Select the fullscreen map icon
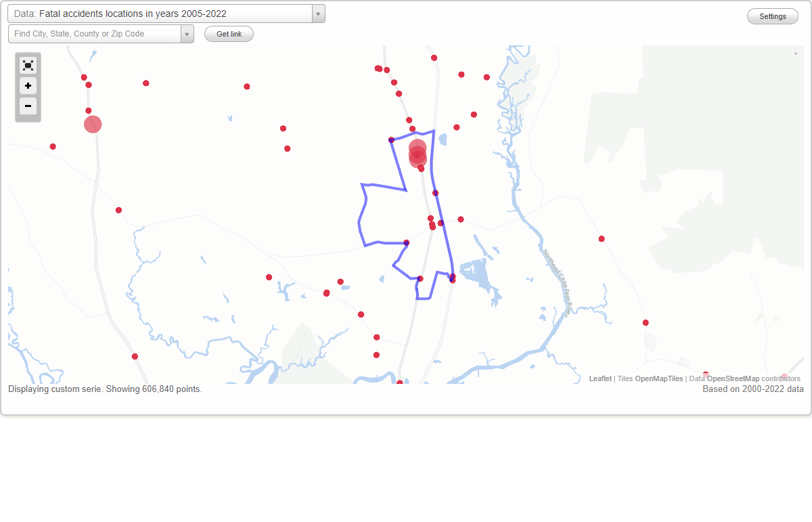The image size is (812, 522). pyautogui.click(x=28, y=65)
